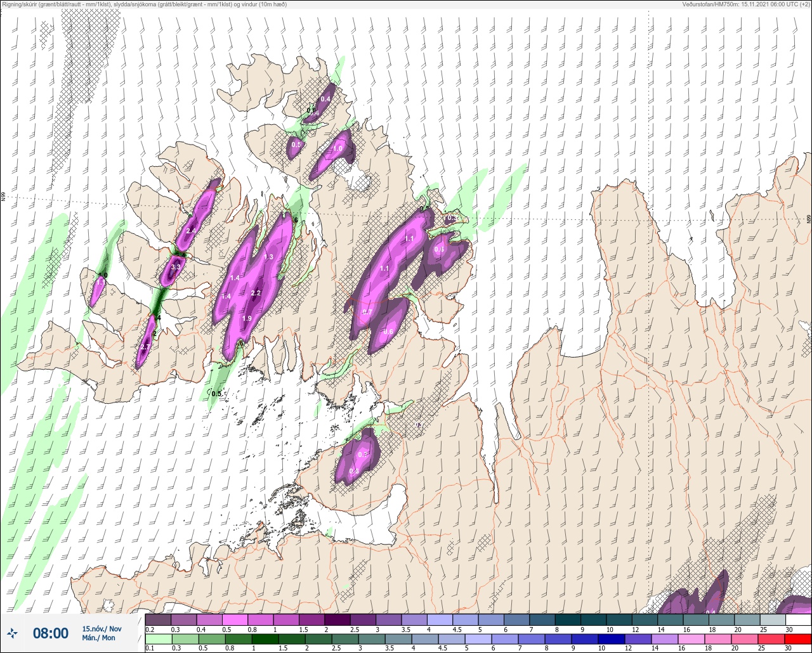Click the 3.3 precipitation value on map
This screenshot has height=653, width=812.
tap(176, 268)
